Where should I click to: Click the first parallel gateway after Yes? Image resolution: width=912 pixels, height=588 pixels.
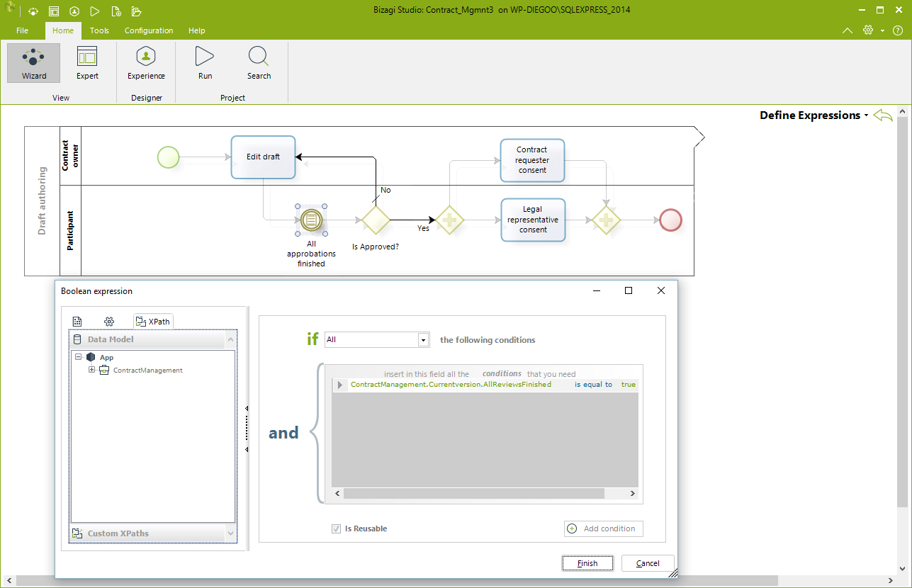(x=449, y=220)
